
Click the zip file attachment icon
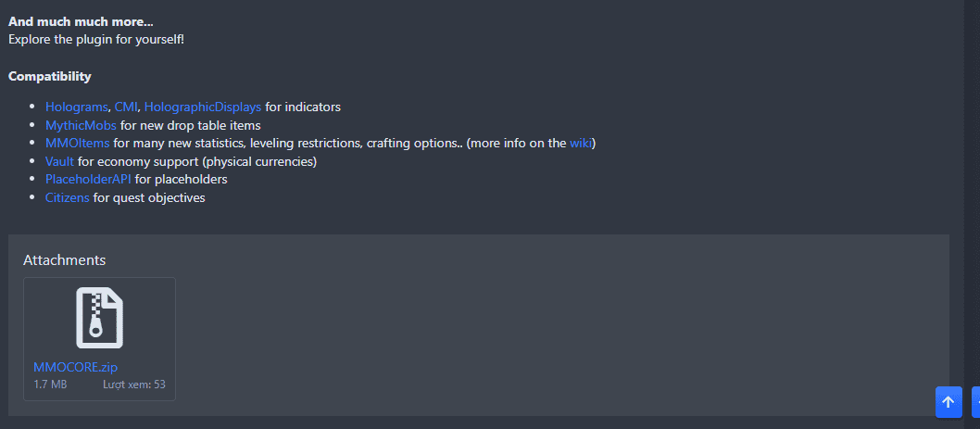point(99,318)
